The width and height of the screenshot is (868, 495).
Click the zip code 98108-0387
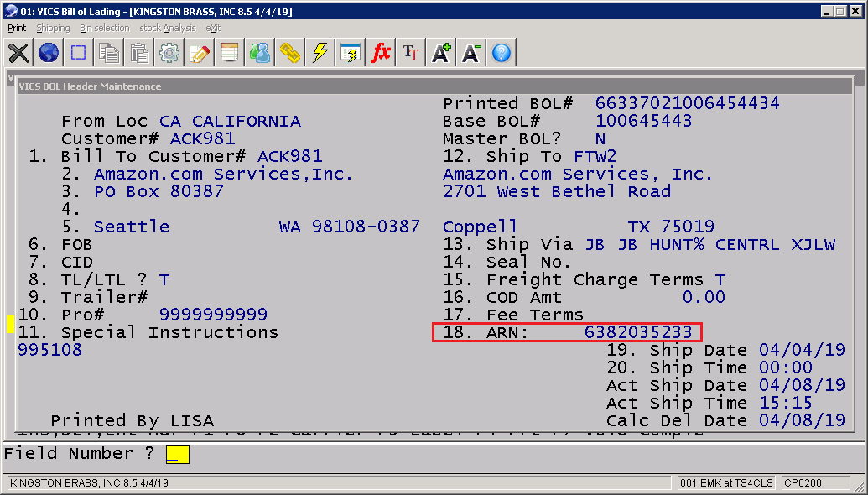coord(366,227)
